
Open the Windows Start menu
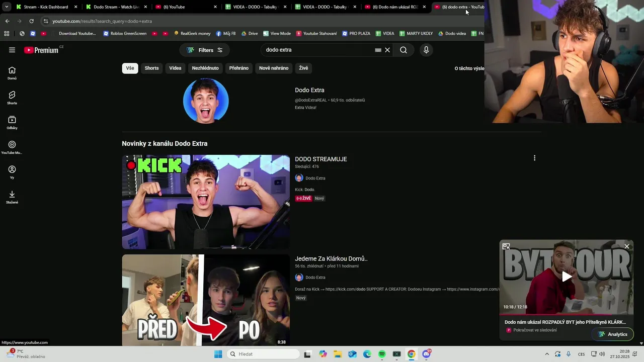tap(218, 354)
